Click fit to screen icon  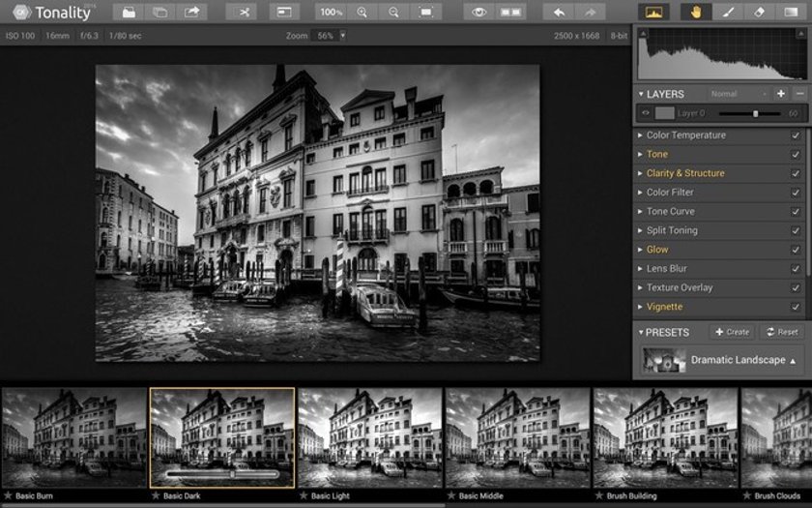(426, 12)
